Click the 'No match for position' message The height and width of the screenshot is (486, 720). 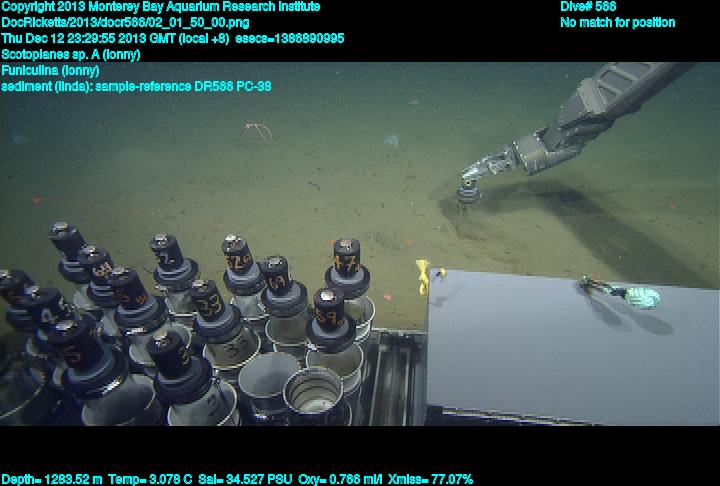coord(618,23)
